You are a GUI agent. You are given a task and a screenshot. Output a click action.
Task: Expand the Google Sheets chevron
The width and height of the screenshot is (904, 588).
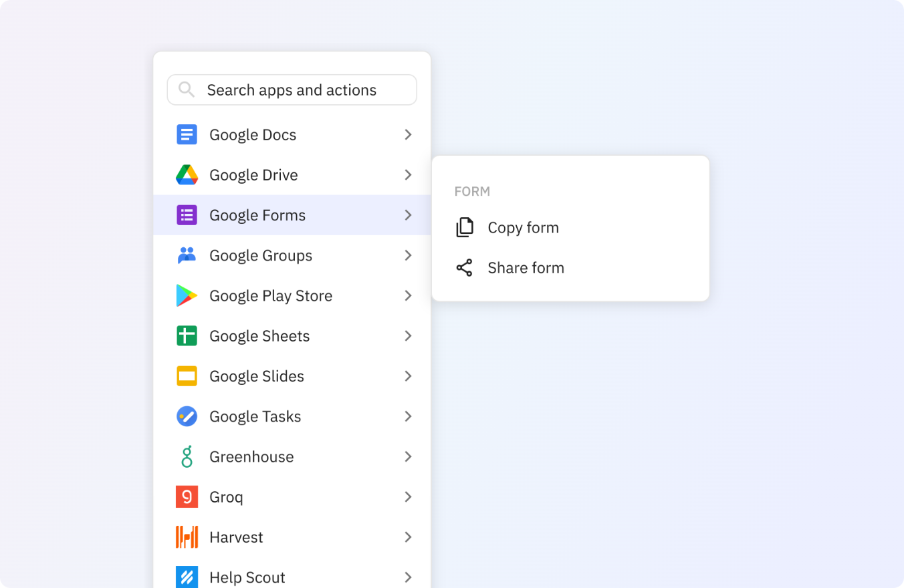[408, 335]
